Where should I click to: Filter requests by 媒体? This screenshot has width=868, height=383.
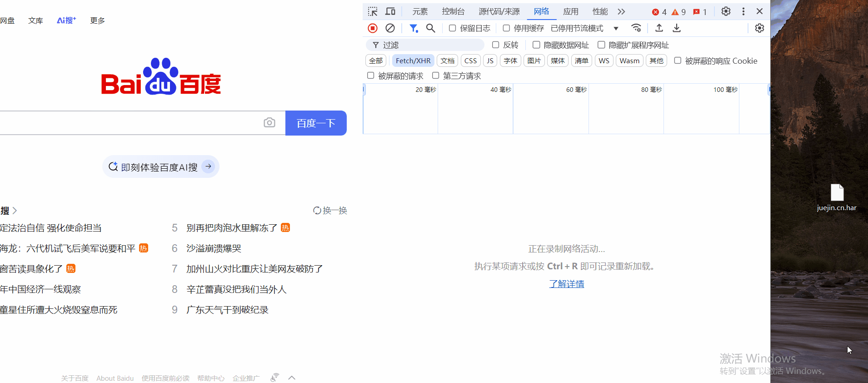tap(558, 60)
